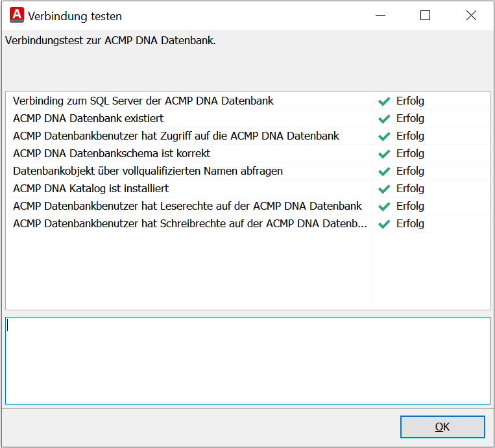
Task: Select 'ACMP Datenbankbenutzer hat Leserechte' row text
Action: (187, 206)
